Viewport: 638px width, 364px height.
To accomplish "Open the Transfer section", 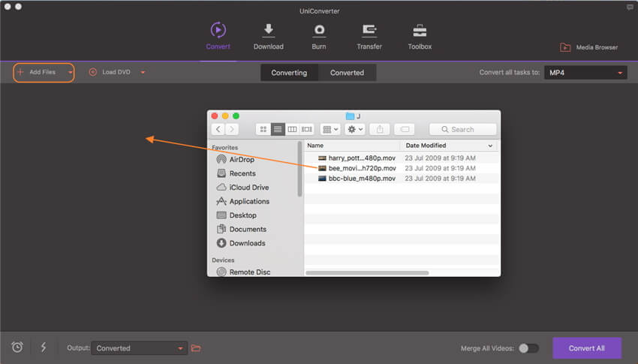I will 369,36.
